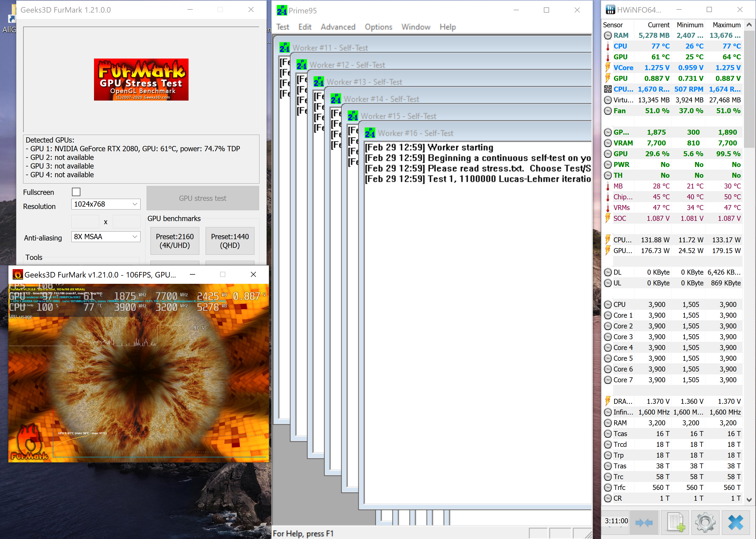
Task: Click the DL 0 KByte row
Action: click(672, 272)
